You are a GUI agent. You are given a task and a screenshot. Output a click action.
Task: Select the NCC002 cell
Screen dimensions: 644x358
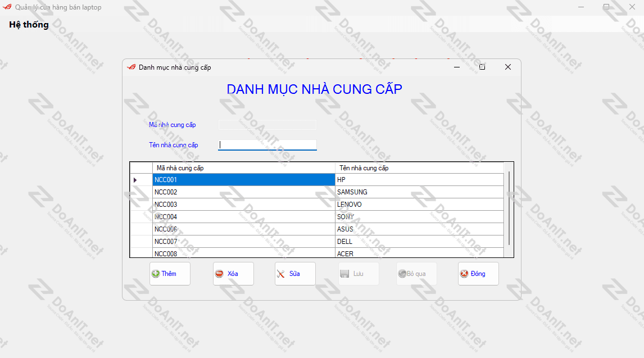(x=243, y=192)
